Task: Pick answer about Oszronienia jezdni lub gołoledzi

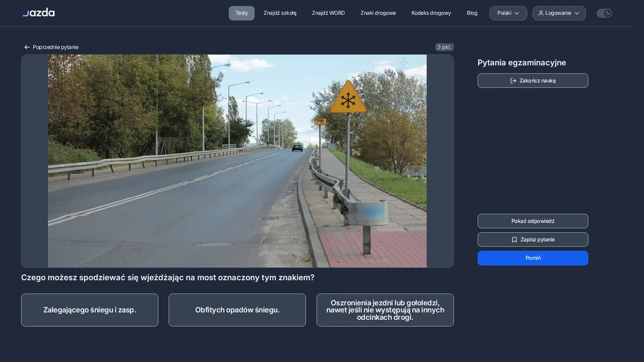Action: tap(385, 310)
